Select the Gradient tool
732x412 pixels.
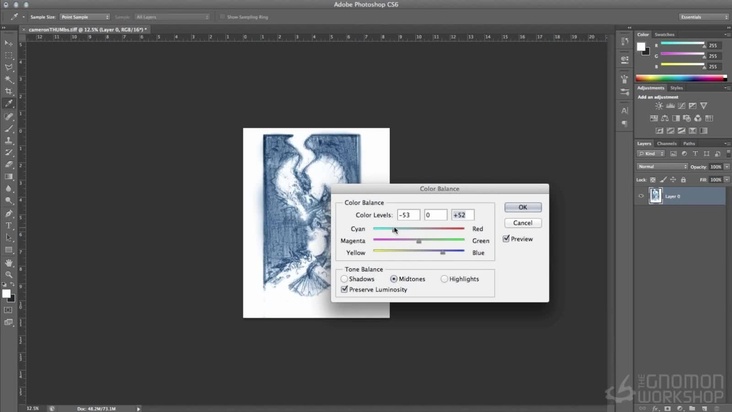(8, 176)
